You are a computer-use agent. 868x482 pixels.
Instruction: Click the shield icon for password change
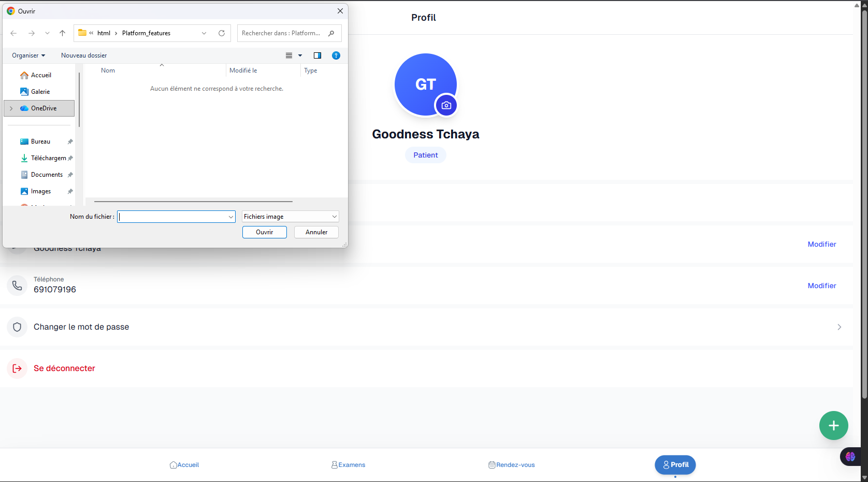coord(17,327)
